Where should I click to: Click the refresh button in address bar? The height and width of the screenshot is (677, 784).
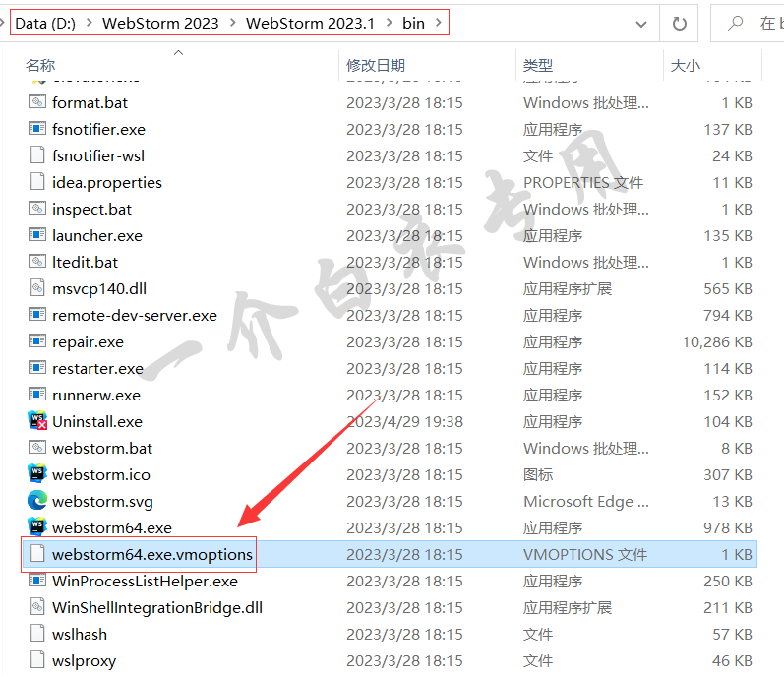pos(679,24)
